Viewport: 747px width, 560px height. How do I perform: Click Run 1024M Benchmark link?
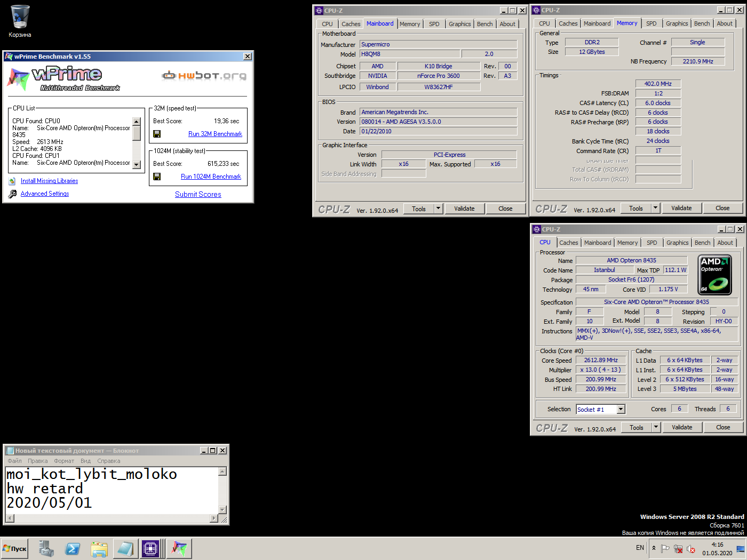(211, 177)
